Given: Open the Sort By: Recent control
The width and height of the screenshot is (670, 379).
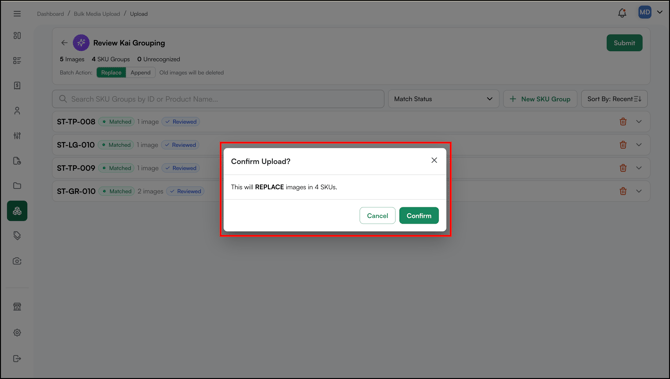Looking at the screenshot, I should pyautogui.click(x=614, y=99).
